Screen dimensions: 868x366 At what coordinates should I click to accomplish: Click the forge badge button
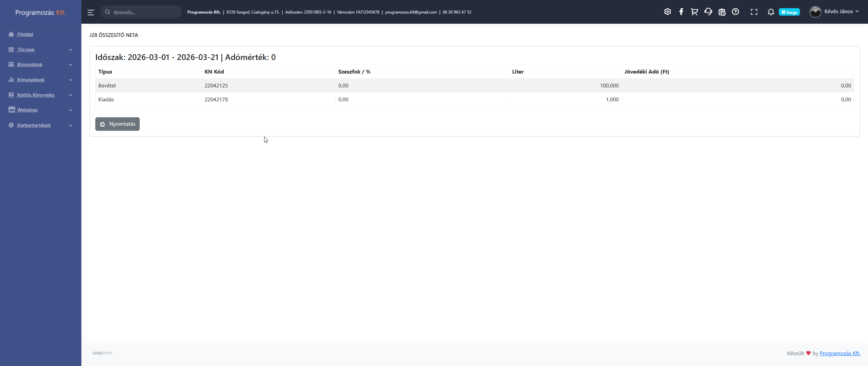coord(789,12)
